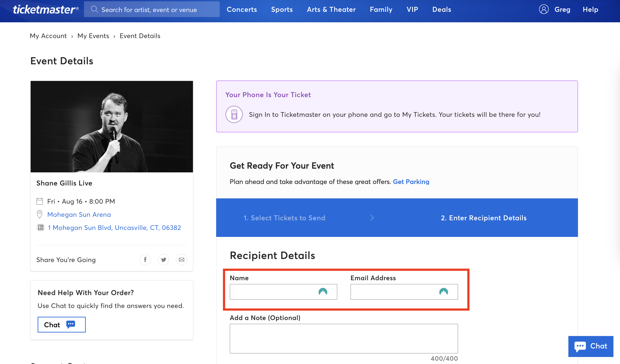Select Enter Recipient Details step
620x364 pixels.
[483, 218]
